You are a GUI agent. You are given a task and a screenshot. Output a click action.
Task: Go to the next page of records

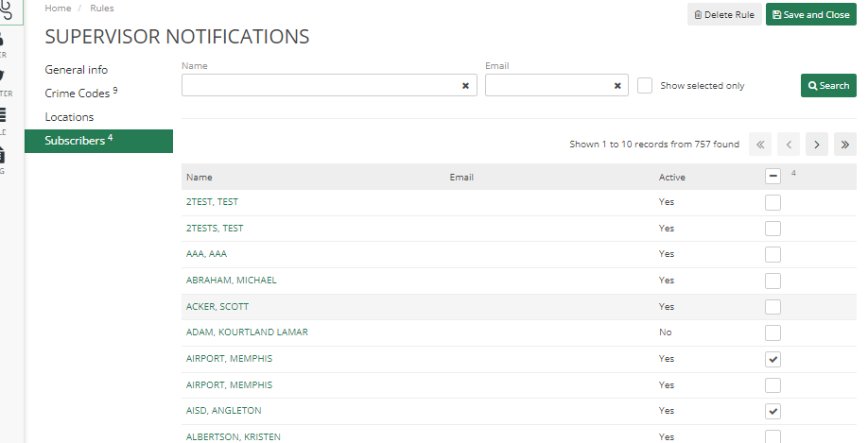coord(817,145)
